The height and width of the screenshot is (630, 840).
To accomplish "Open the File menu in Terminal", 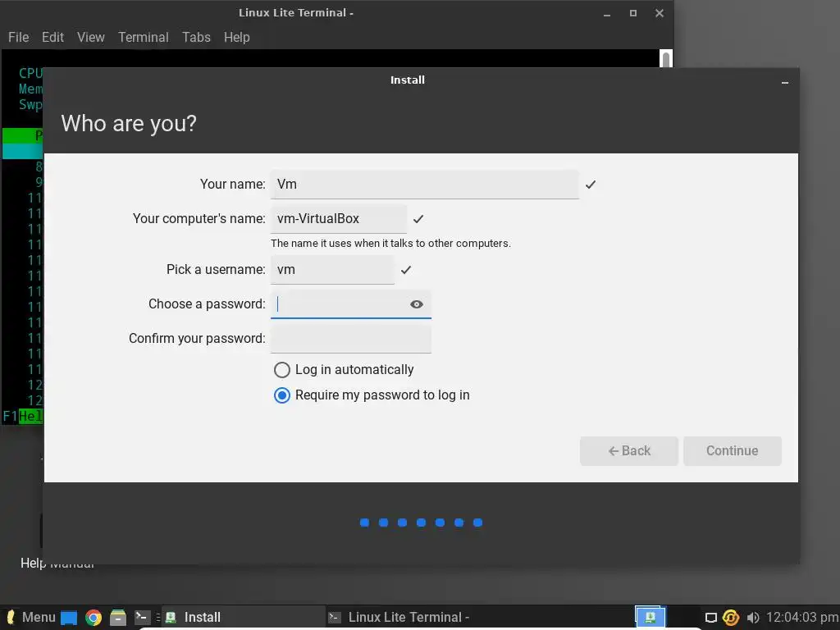I will (x=18, y=37).
